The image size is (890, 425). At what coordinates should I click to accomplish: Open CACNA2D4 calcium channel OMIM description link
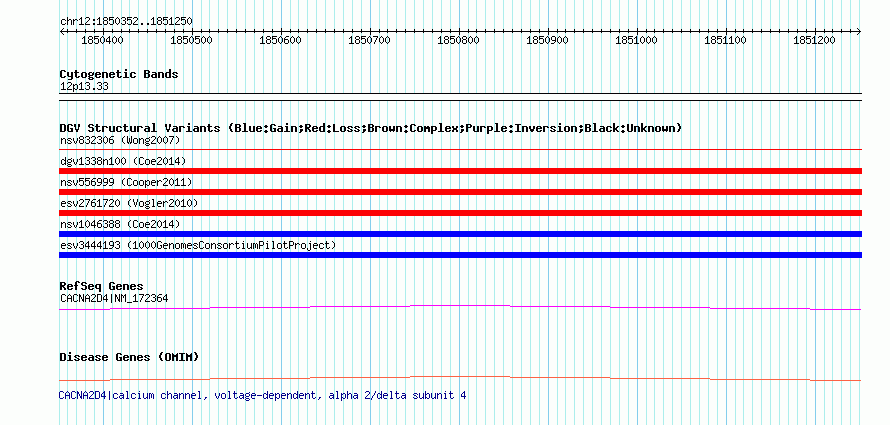262,395
